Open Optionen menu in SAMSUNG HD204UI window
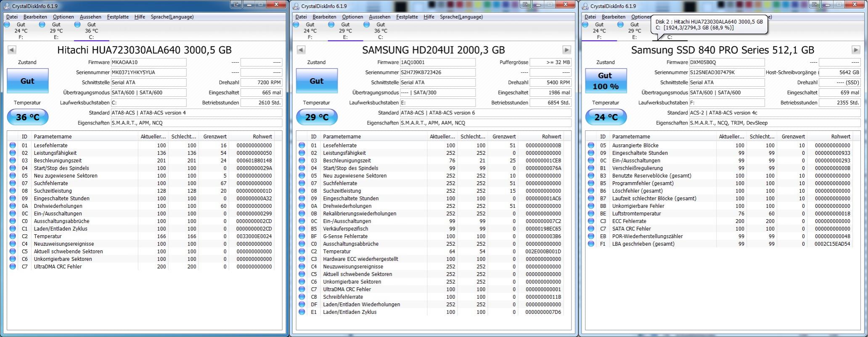The height and width of the screenshot is (337, 868). 352,17
